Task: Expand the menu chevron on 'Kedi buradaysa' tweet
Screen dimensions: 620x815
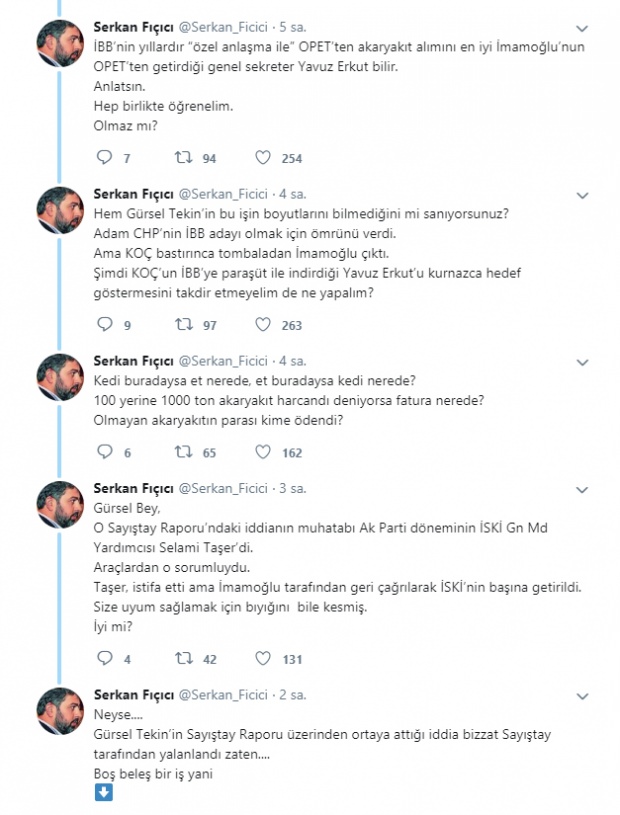Action: pos(584,361)
